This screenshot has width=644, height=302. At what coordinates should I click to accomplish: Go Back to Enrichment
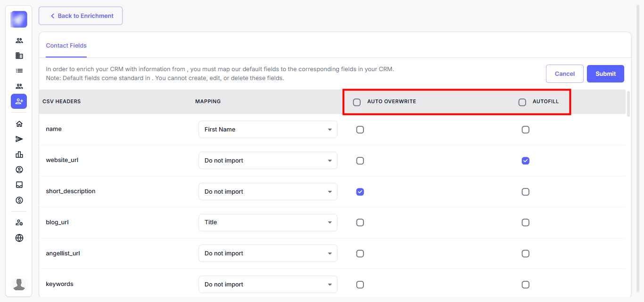pos(81,16)
